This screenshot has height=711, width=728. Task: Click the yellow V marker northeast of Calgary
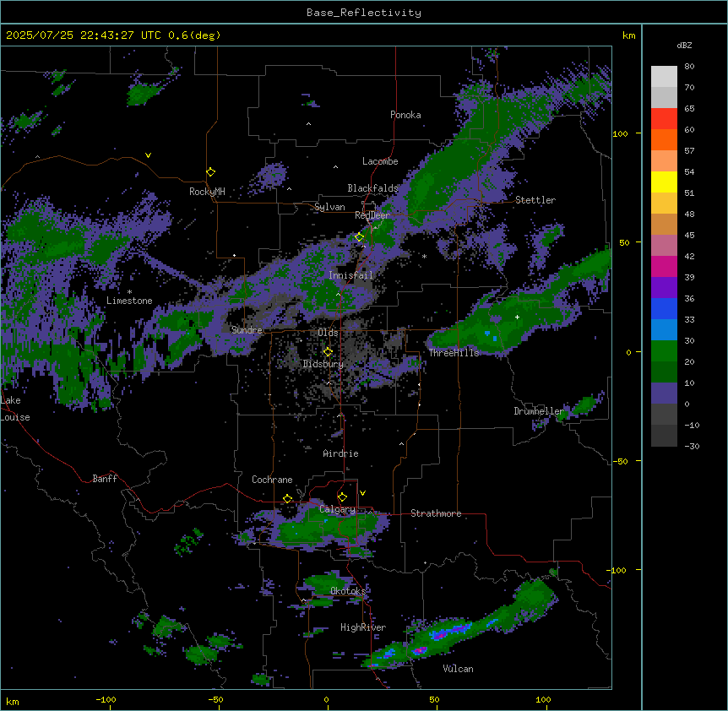[362, 493]
